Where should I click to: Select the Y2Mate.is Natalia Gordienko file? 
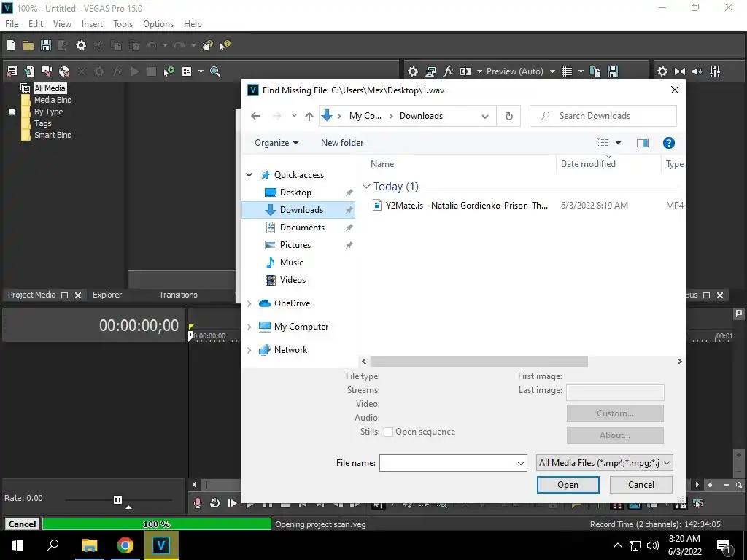tap(467, 206)
